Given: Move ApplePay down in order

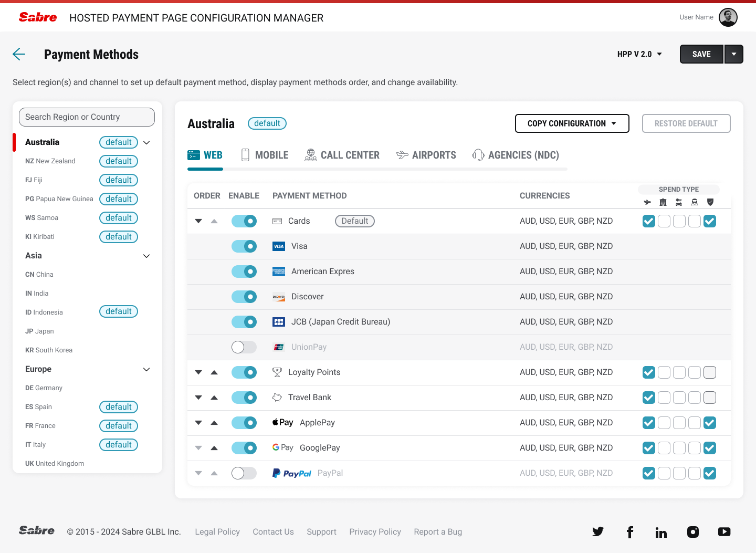Looking at the screenshot, I should [198, 423].
